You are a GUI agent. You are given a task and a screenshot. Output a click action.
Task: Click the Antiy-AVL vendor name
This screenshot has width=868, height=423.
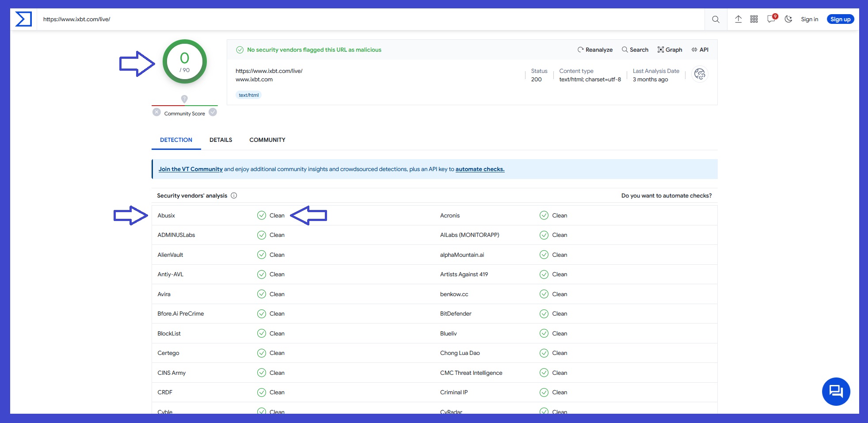170,274
